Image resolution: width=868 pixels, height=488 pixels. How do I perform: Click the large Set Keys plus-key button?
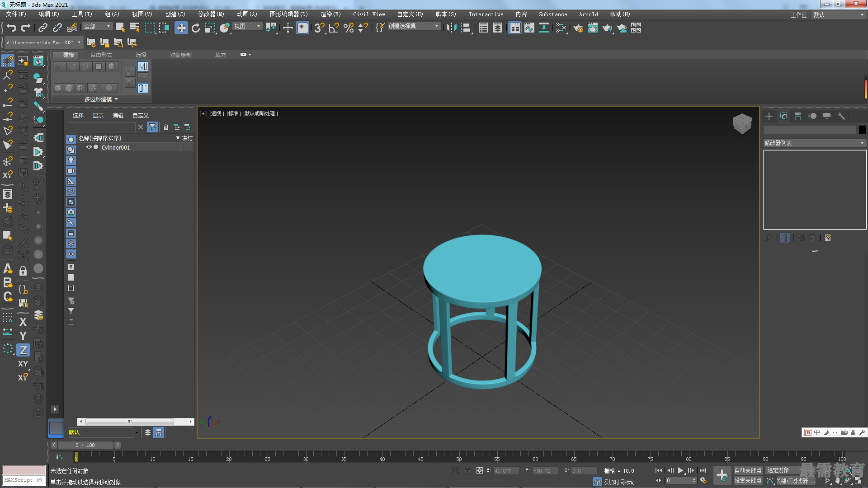point(722,475)
